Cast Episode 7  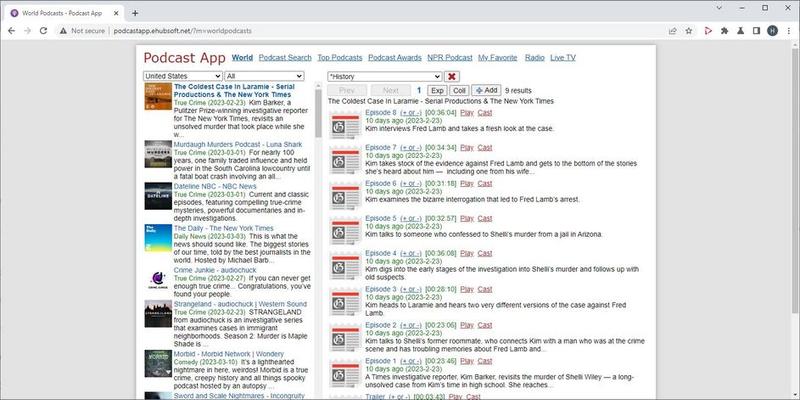click(485, 147)
